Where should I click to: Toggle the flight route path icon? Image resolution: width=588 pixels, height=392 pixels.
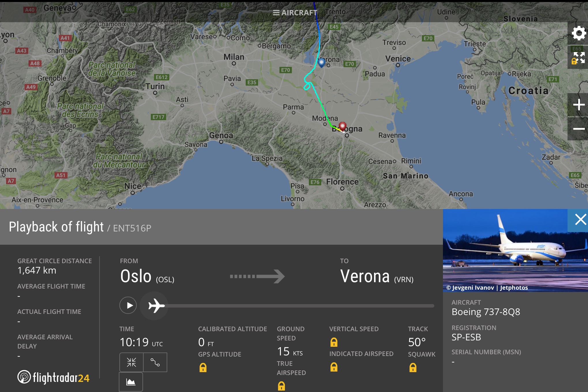[x=155, y=362]
